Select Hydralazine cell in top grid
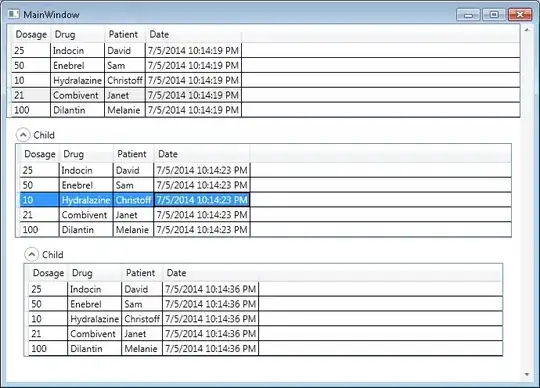The height and width of the screenshot is (388, 540). [x=77, y=80]
